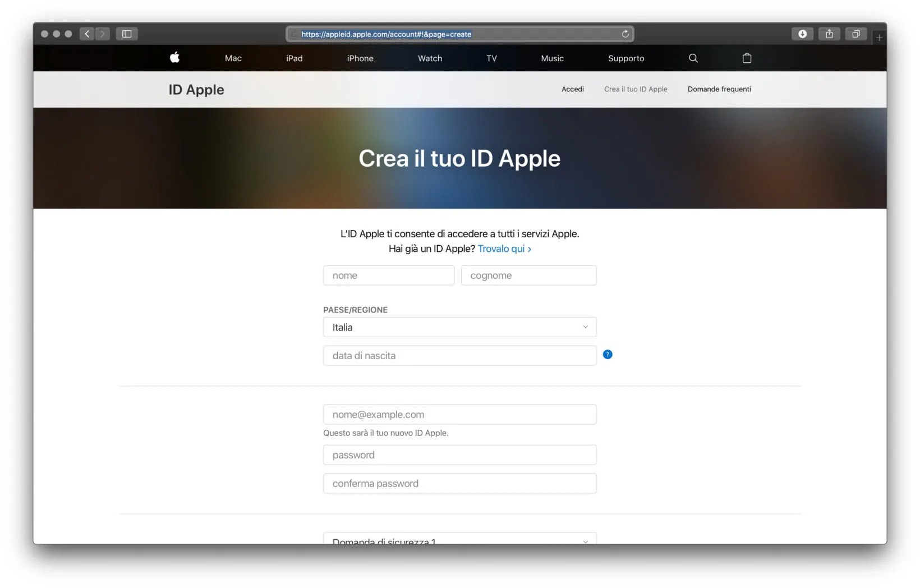Image resolution: width=920 pixels, height=588 pixels.
Task: Click the back navigation arrow
Action: 87,34
